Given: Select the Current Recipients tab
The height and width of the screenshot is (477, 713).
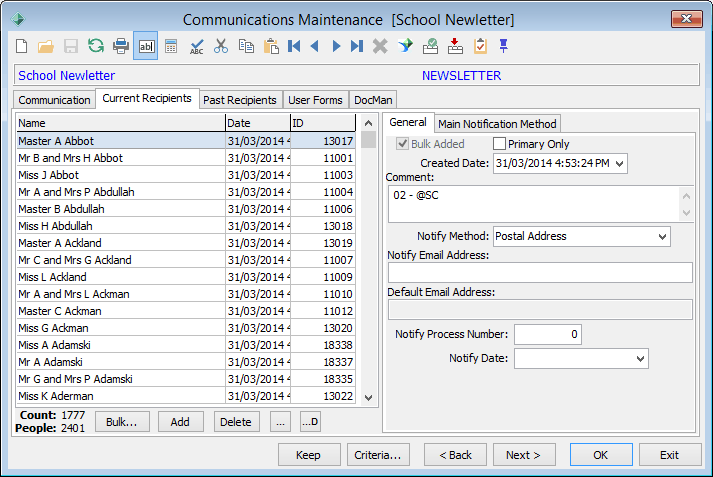Looking at the screenshot, I should tap(147, 98).
